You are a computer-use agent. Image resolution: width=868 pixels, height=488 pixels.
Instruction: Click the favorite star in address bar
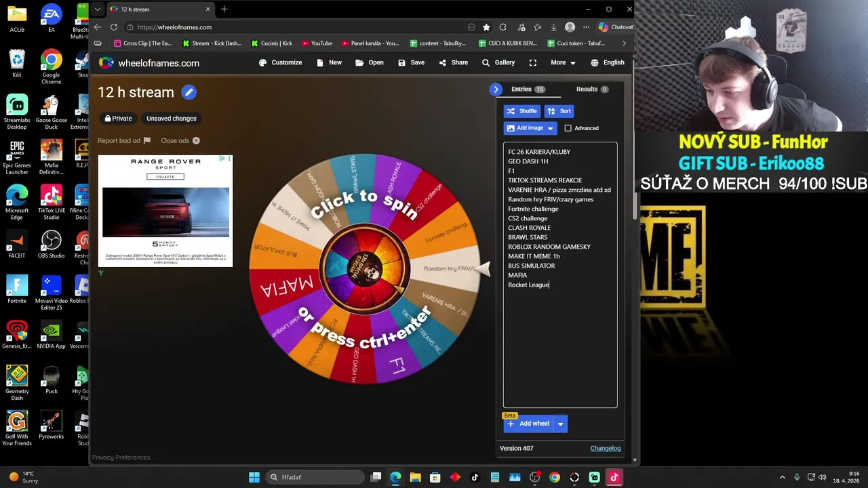click(x=486, y=27)
